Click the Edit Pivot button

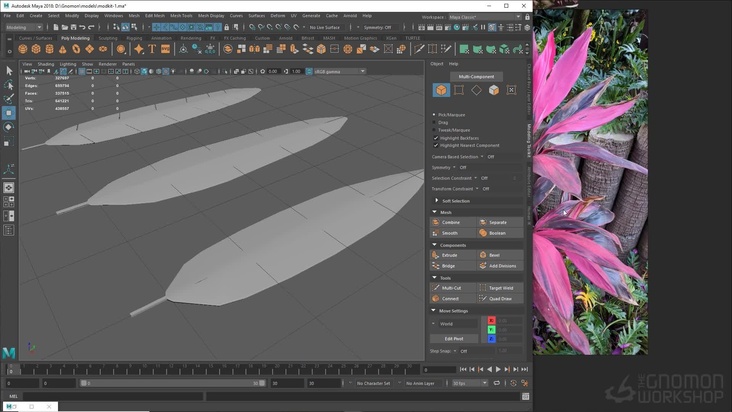(454, 338)
